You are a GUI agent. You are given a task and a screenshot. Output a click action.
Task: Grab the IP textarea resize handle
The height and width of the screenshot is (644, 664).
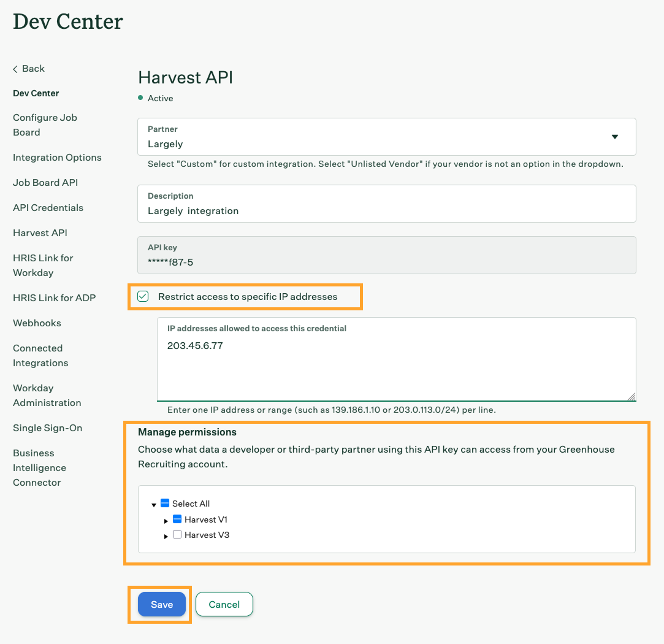[632, 397]
